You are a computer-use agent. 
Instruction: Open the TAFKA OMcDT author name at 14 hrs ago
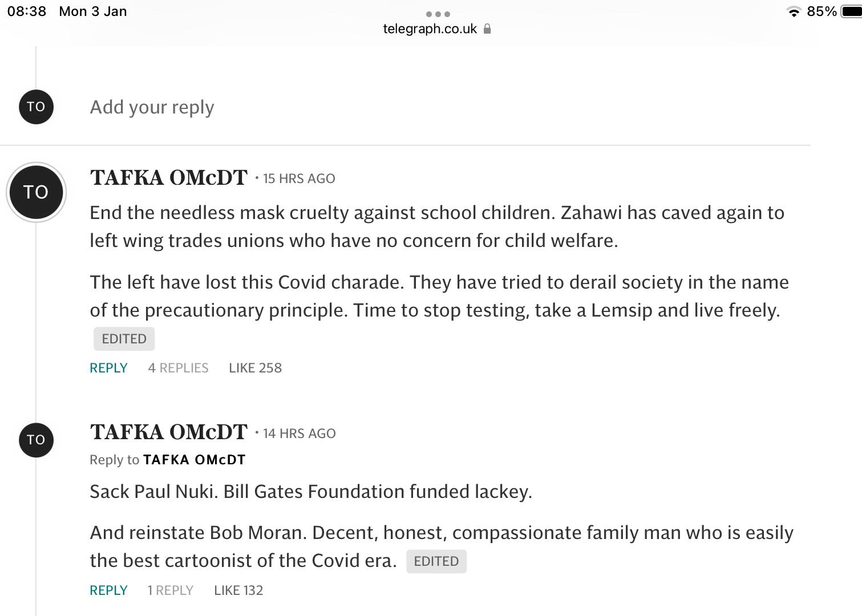pos(169,432)
